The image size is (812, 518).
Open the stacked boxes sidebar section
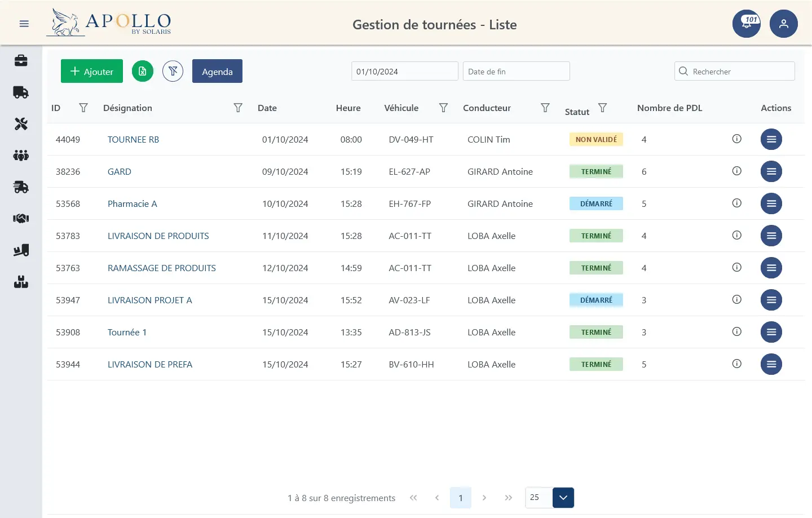tap(21, 282)
